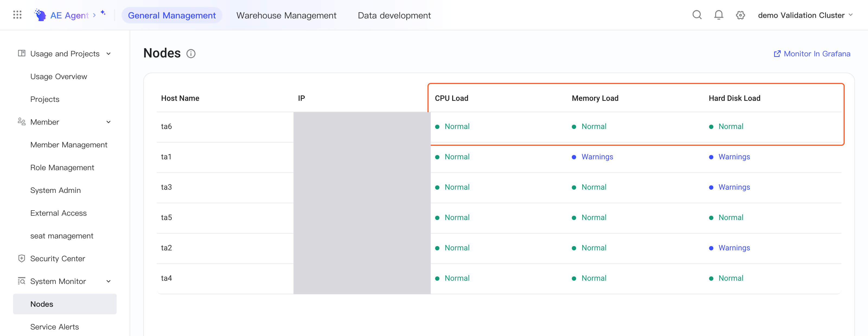Click the Hard Disk Warnings status for ta3

pyautogui.click(x=729, y=187)
